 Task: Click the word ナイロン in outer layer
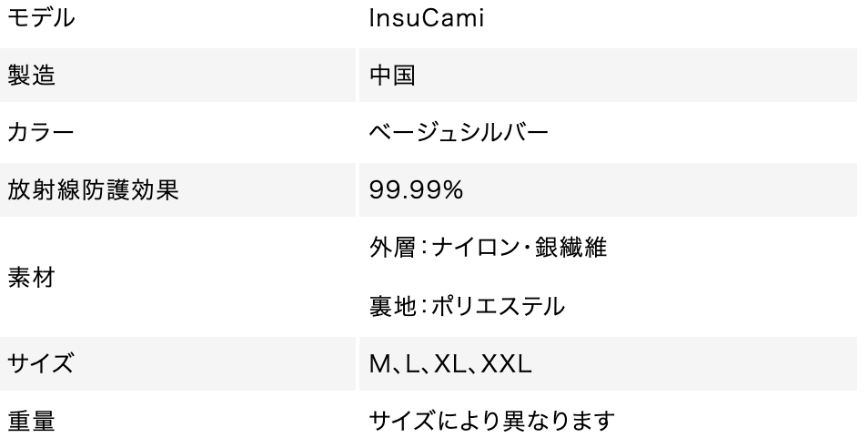464,249
